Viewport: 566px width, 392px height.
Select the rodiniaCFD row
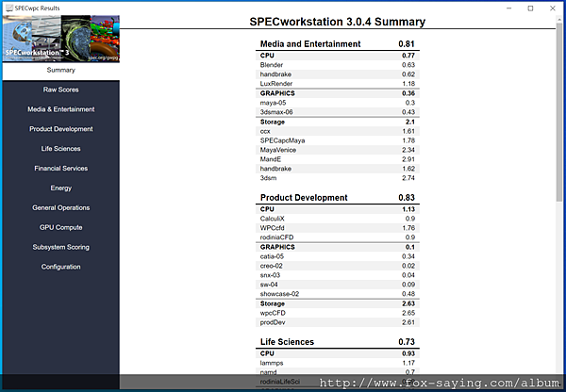pos(338,237)
